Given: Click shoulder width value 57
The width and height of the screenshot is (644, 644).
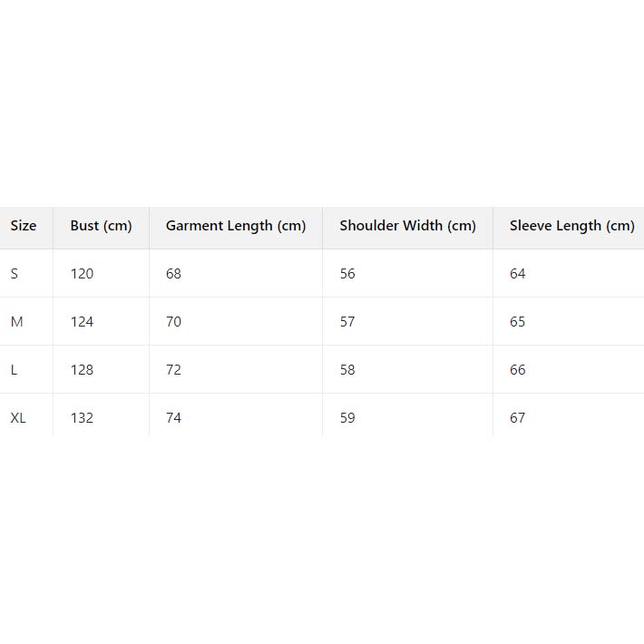Looking at the screenshot, I should tap(347, 322).
